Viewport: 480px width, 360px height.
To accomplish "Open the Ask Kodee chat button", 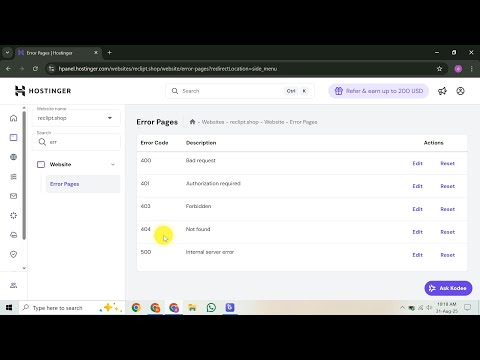I will (448, 288).
